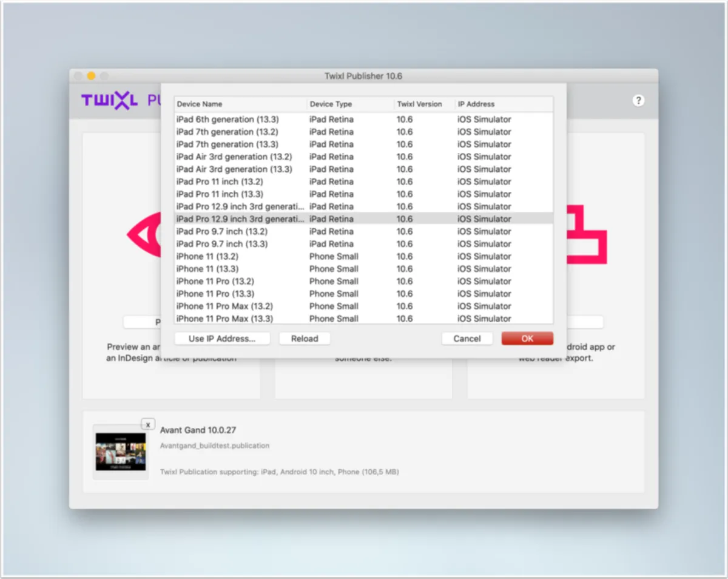Open the Avant Gand publication thumbnail
This screenshot has width=728, height=579.
121,452
